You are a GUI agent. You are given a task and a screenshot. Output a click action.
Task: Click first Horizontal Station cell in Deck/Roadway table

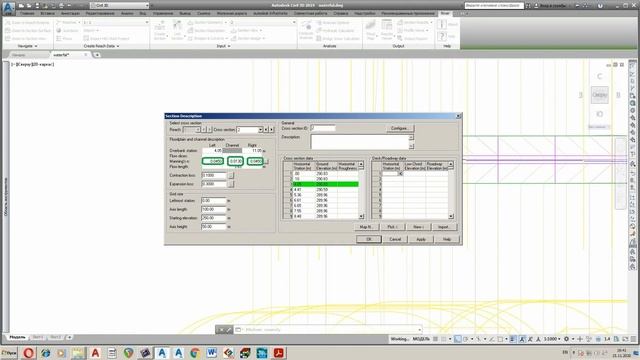tap(392, 174)
